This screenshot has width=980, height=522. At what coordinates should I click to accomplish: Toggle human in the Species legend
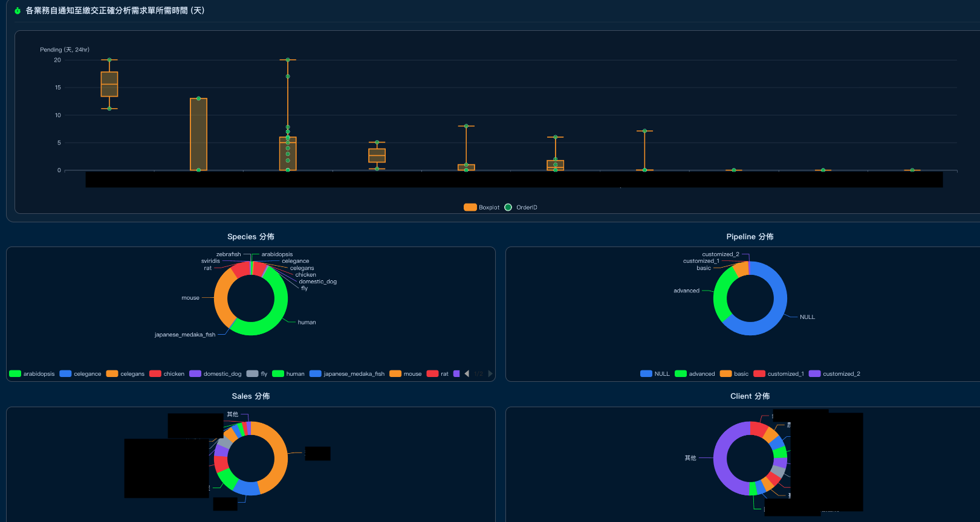coord(288,374)
